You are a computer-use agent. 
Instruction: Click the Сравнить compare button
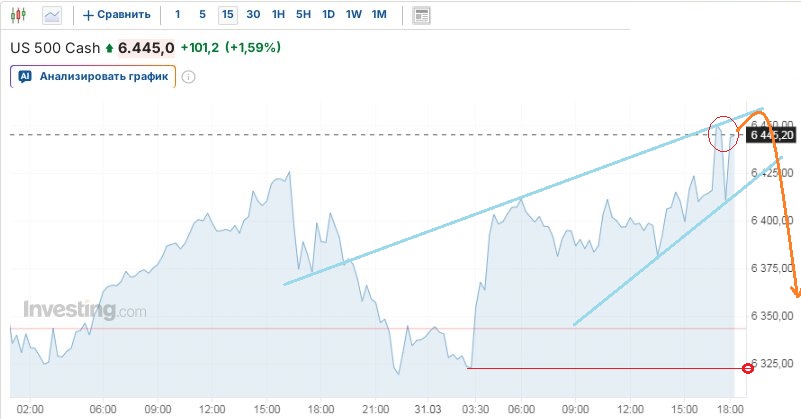(x=124, y=15)
